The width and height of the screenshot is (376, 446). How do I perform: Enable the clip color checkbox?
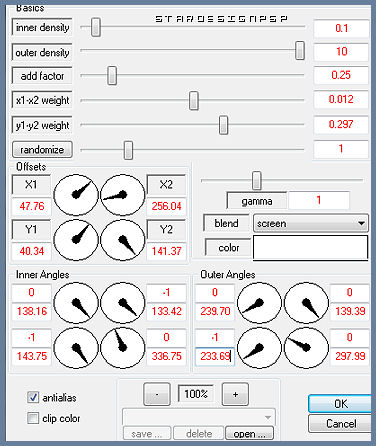tap(33, 418)
